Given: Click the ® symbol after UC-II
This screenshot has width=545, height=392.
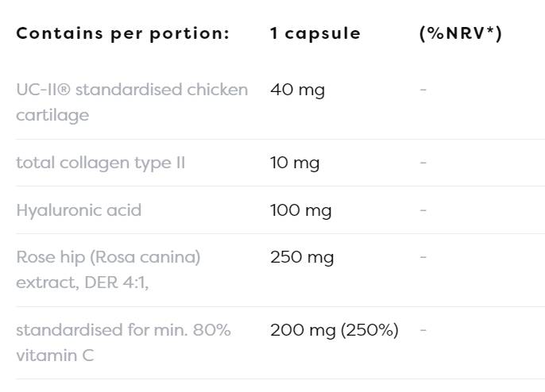Looking at the screenshot, I should point(65,89).
